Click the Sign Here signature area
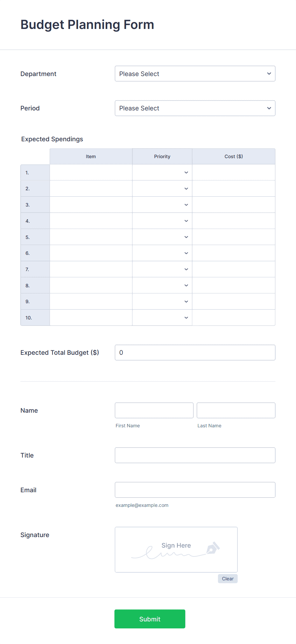Viewport: 296px width, 644px height. (x=176, y=549)
